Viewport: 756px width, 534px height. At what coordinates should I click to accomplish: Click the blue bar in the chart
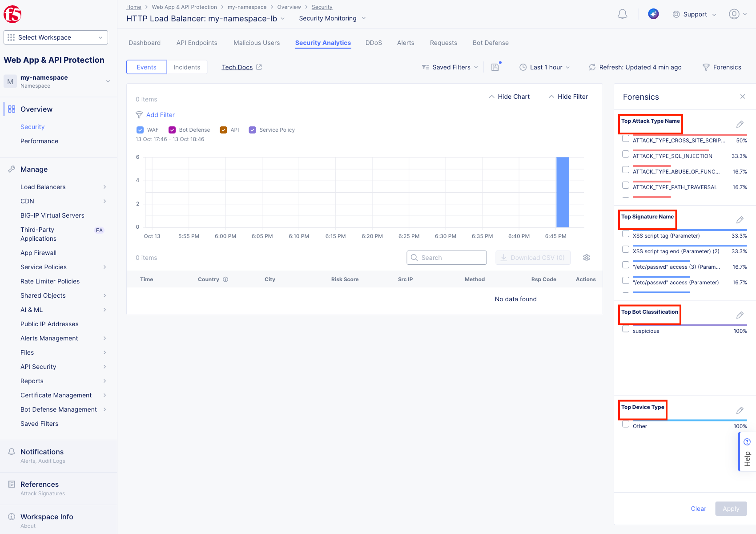coord(563,192)
